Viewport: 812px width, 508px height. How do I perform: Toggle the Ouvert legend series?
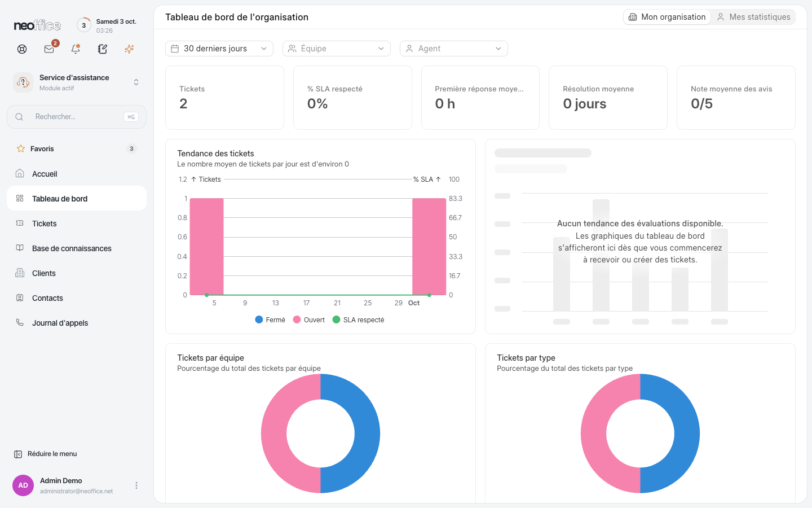[x=309, y=319]
